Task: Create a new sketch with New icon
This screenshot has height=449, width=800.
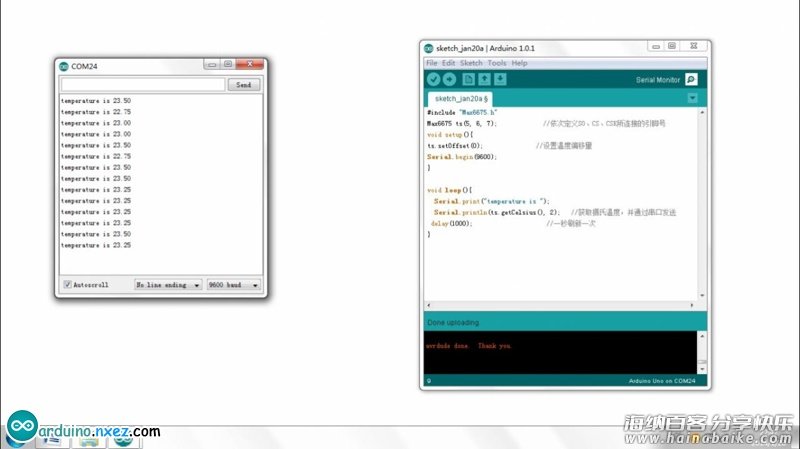Action: [468, 79]
